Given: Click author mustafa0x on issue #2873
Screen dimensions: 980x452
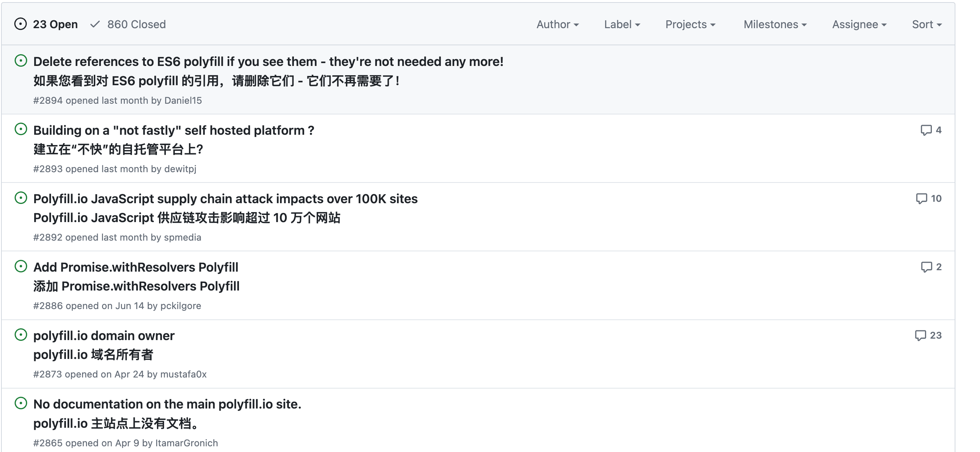Looking at the screenshot, I should click(x=183, y=374).
